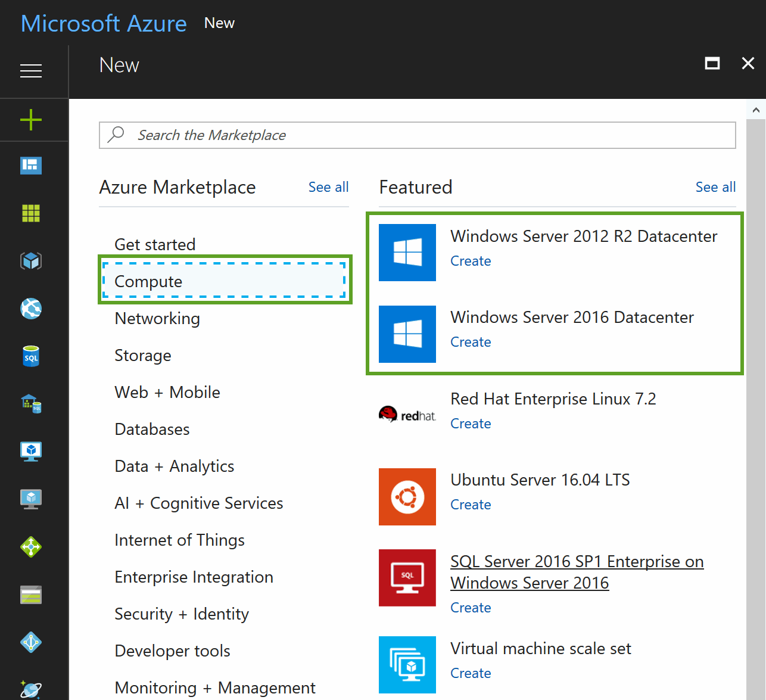
Task: Click the Windows Server 2012 R2 Datacenter logo
Action: (407, 253)
